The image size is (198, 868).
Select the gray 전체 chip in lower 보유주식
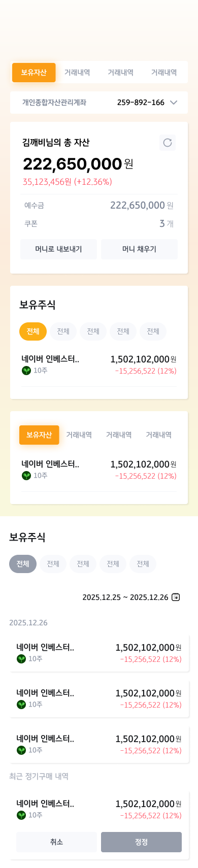23,564
